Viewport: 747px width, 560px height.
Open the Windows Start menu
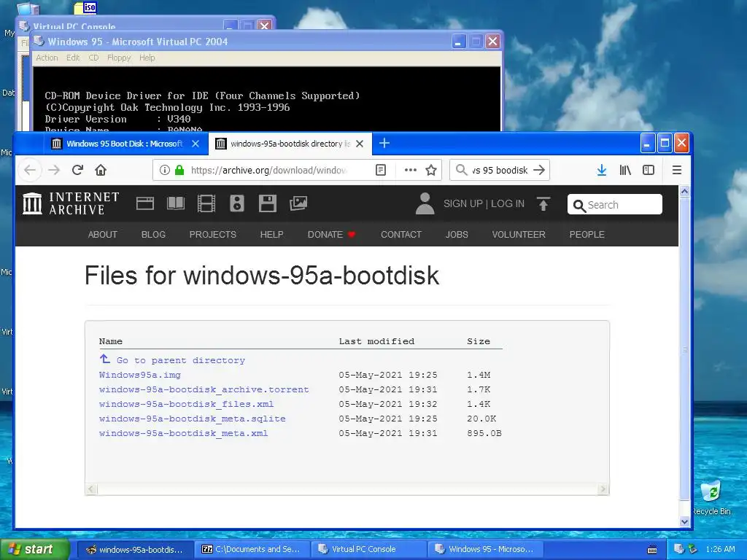click(x=34, y=549)
